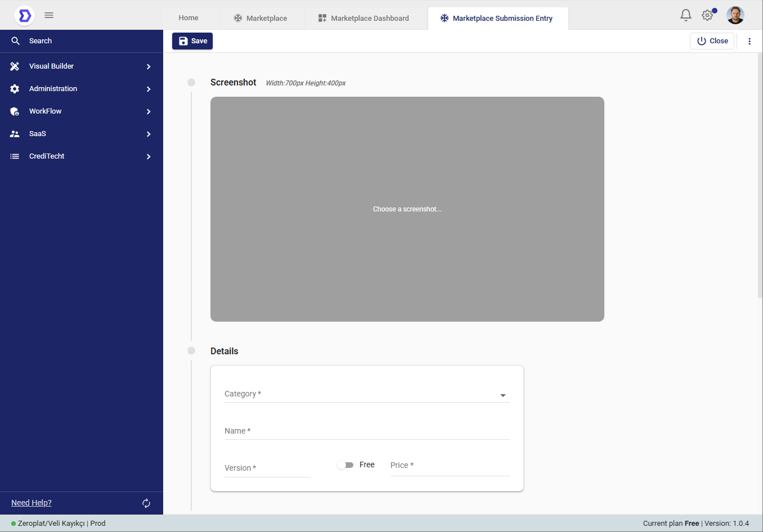Image resolution: width=763 pixels, height=532 pixels.
Task: Open settings gear in top bar
Action: tap(707, 15)
